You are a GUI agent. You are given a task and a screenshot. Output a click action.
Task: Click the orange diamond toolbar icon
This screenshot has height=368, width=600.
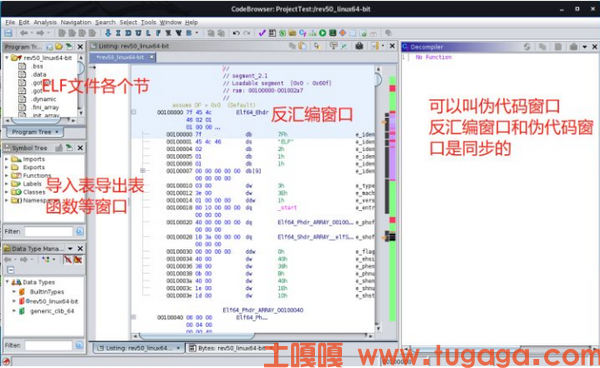pyautogui.click(x=342, y=33)
